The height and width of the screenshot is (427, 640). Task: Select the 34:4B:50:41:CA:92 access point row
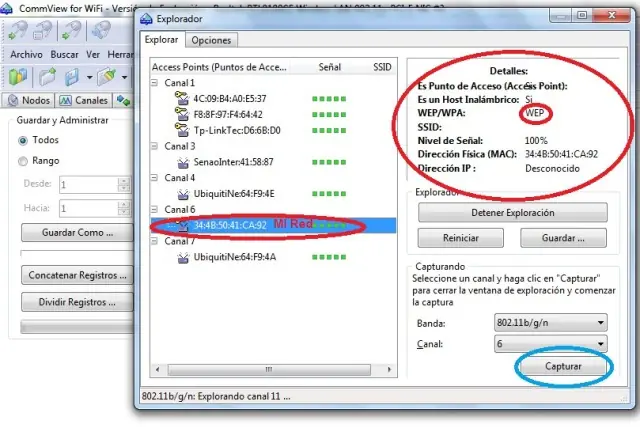click(273, 225)
